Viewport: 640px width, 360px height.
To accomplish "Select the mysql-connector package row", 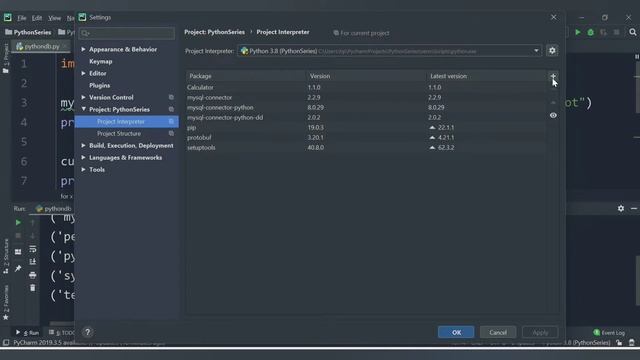I will click(x=366, y=98).
